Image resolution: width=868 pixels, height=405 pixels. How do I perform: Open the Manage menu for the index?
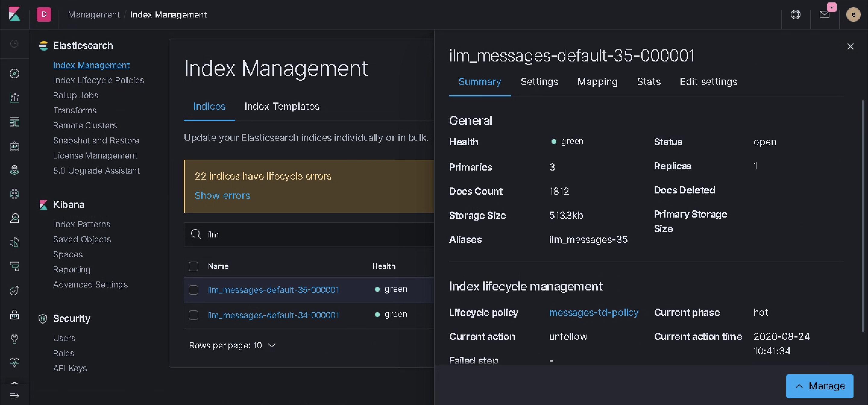(819, 386)
